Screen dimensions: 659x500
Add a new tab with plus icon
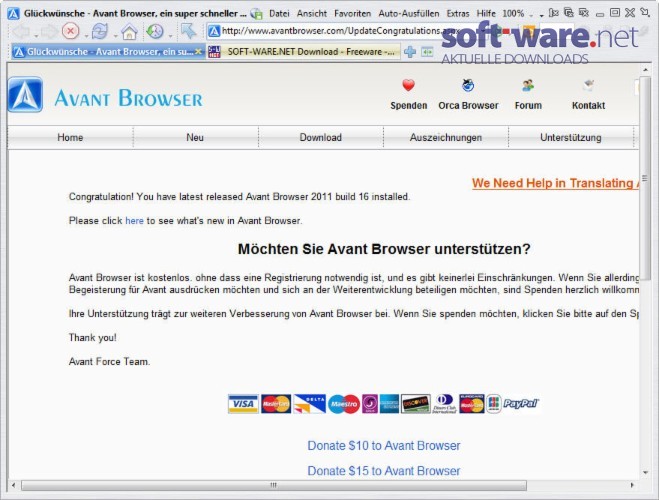pyautogui.click(x=410, y=52)
